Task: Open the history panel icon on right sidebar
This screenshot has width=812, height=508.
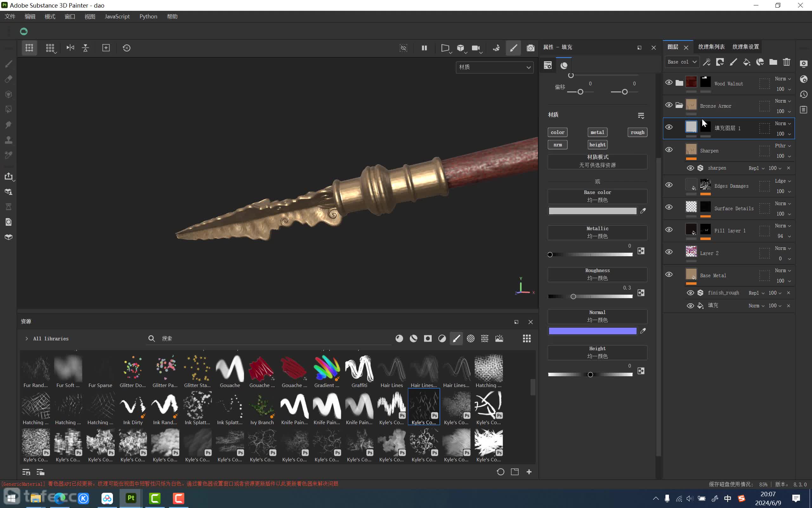Action: pyautogui.click(x=804, y=94)
